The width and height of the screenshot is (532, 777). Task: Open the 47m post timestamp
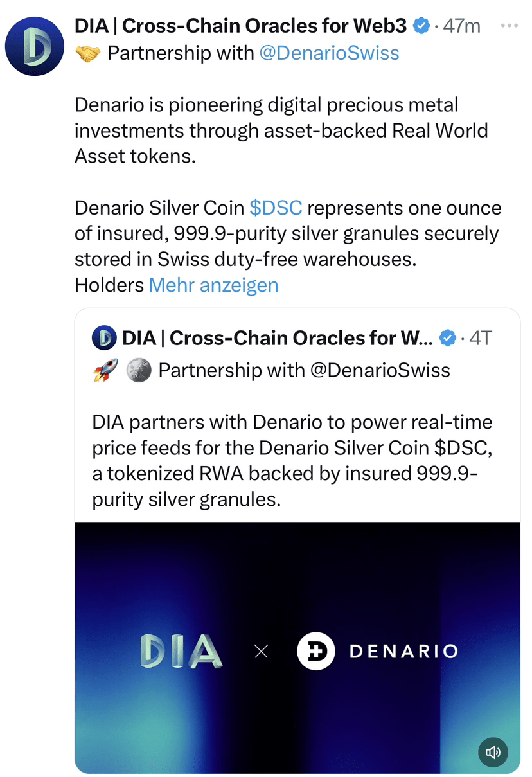pos(461,26)
